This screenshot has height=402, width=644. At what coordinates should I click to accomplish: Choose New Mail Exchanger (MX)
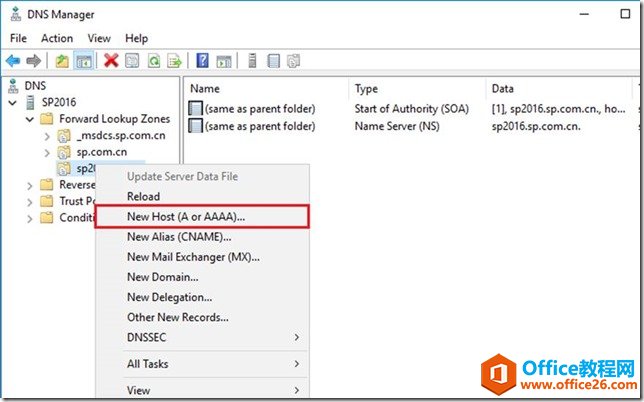(202, 257)
